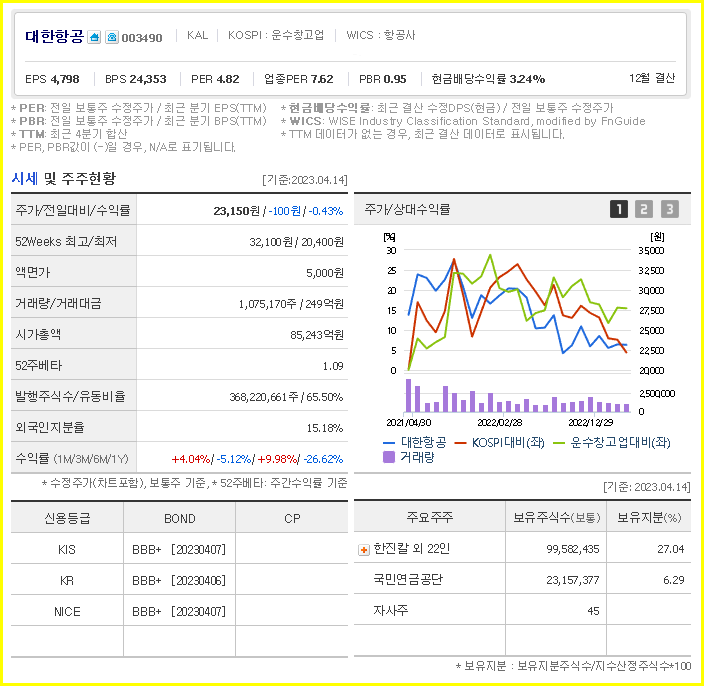This screenshot has height=686, width=704.
Task: Click the 시세 및 주주현황 section heading
Action: [x=64, y=179]
